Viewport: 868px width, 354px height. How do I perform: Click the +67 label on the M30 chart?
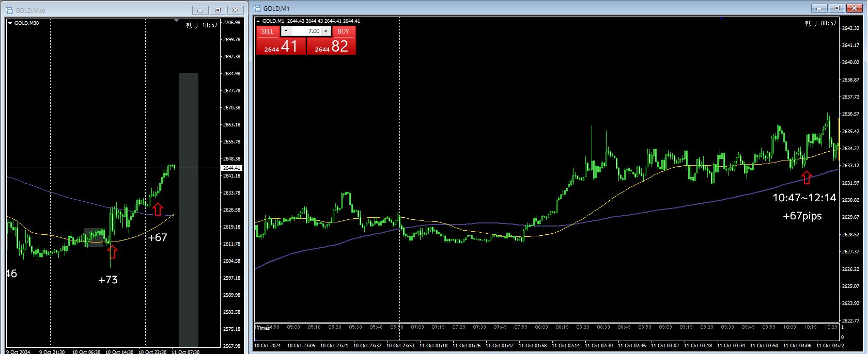[158, 237]
